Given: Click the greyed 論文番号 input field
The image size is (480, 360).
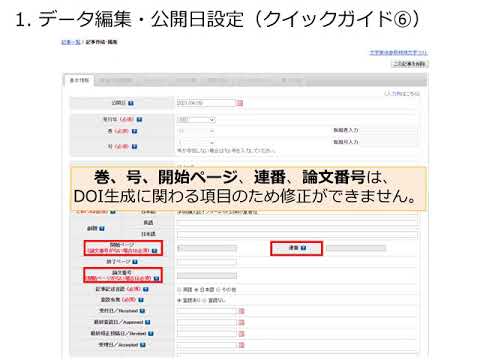Looking at the screenshot, I should (207, 276).
